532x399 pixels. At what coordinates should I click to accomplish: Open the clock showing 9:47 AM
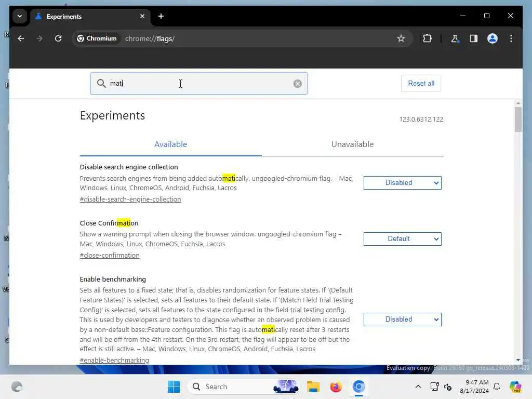click(474, 387)
